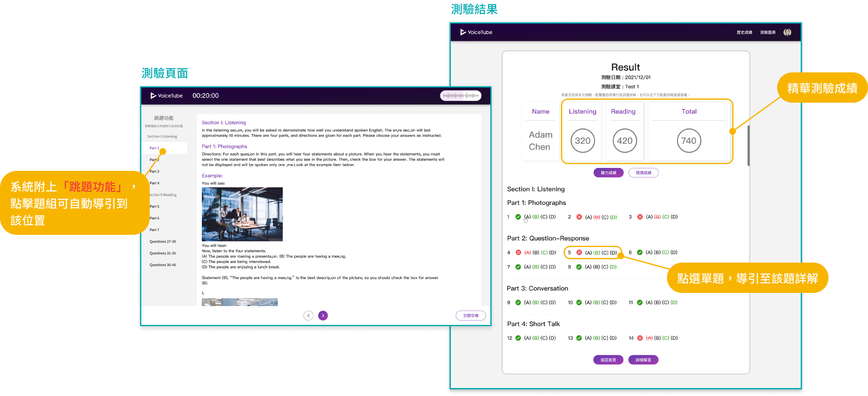Click VoiceTube logo in result page header
This screenshot has height=396, width=868.
(476, 32)
